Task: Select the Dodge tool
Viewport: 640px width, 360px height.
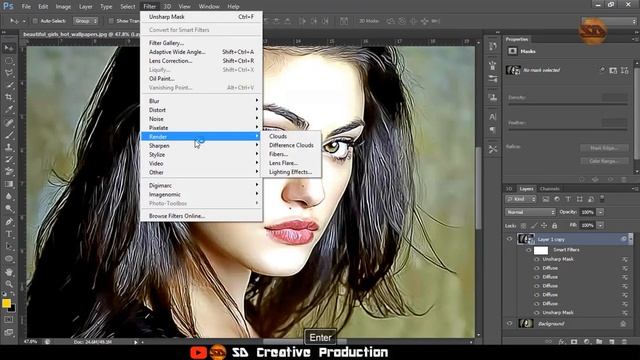Action: click(9, 209)
